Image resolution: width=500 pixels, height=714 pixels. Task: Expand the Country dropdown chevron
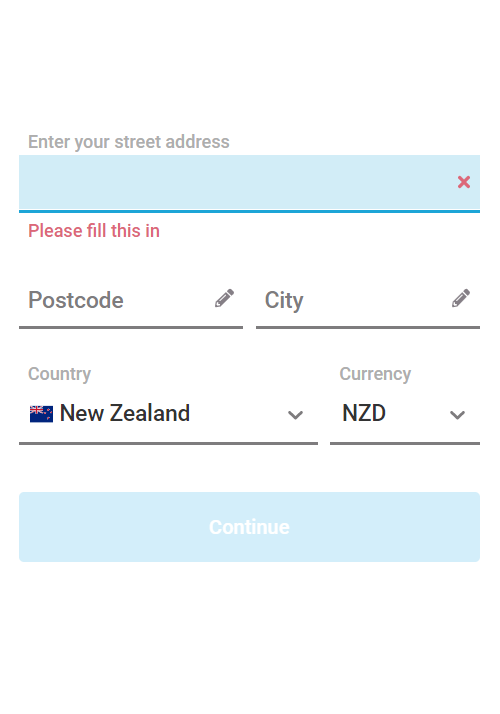(x=295, y=415)
